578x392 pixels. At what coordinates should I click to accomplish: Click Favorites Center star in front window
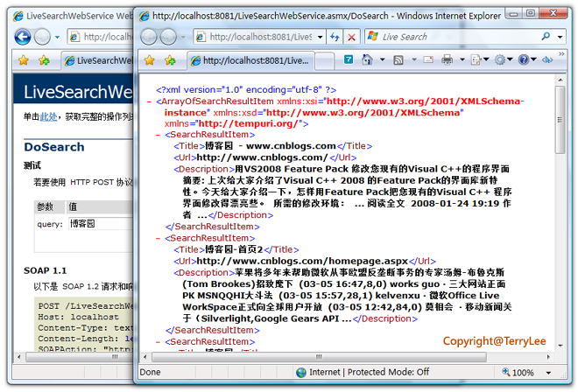click(x=150, y=60)
